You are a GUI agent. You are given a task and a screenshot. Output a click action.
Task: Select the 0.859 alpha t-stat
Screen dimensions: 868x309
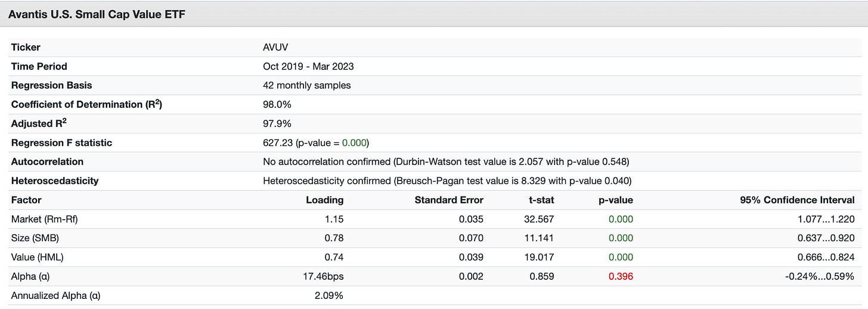coord(541,276)
